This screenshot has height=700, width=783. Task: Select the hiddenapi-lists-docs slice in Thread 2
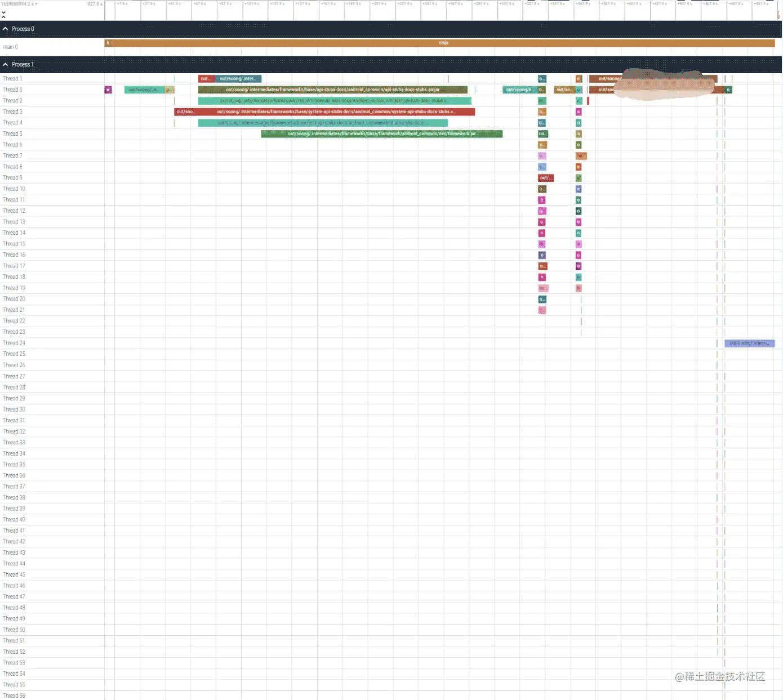[335, 101]
